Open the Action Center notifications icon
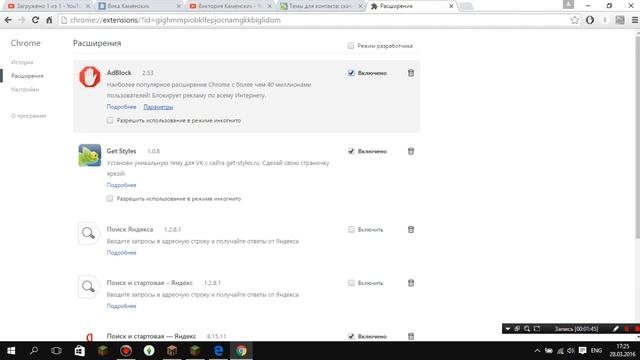This screenshot has width=640, height=360. point(582,351)
